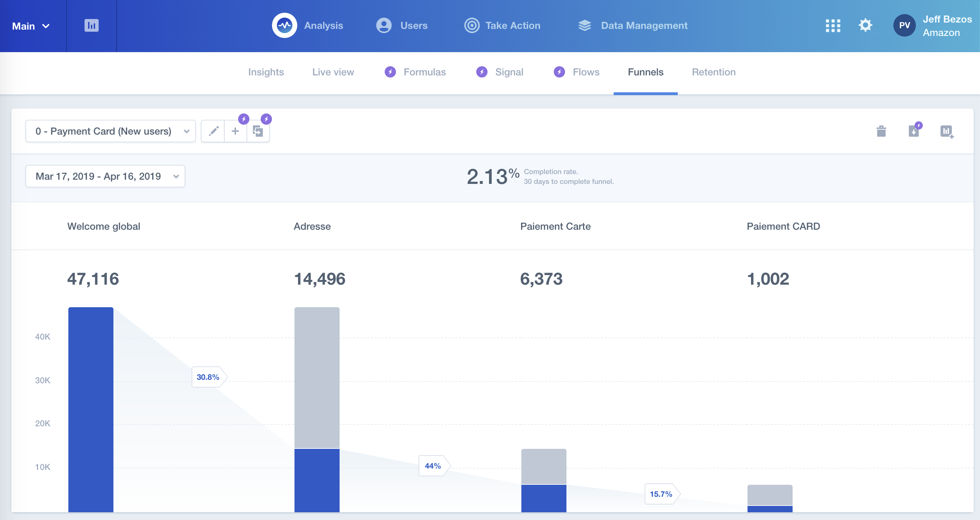Click the Jeff Bezos Amazon account name
The image size is (980, 520).
click(947, 26)
